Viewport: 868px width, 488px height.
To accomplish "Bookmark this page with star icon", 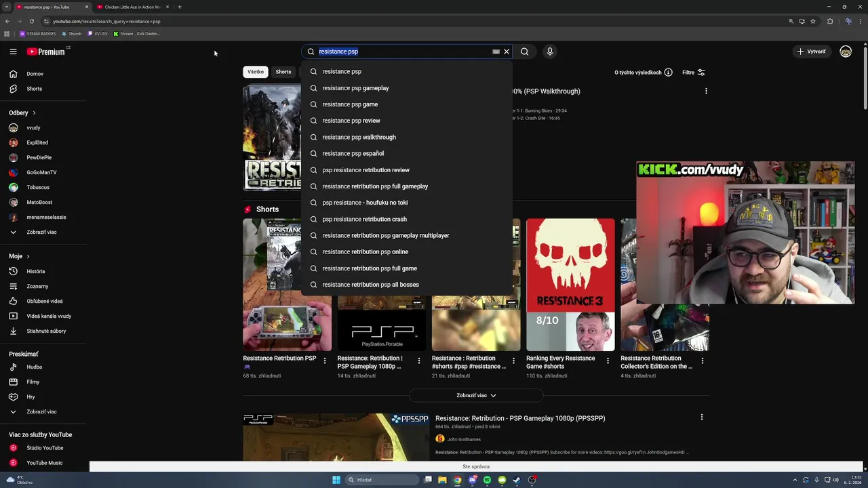I will pos(813,21).
